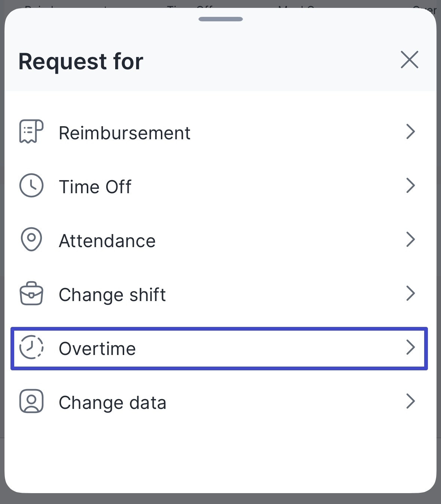Choose the Time Off request option
441x504 pixels.
[95, 187]
